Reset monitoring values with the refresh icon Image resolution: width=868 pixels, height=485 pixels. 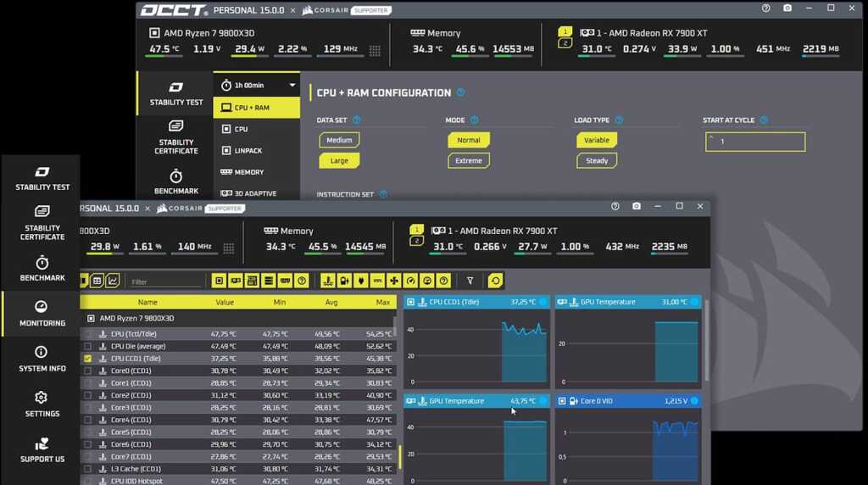(x=496, y=281)
